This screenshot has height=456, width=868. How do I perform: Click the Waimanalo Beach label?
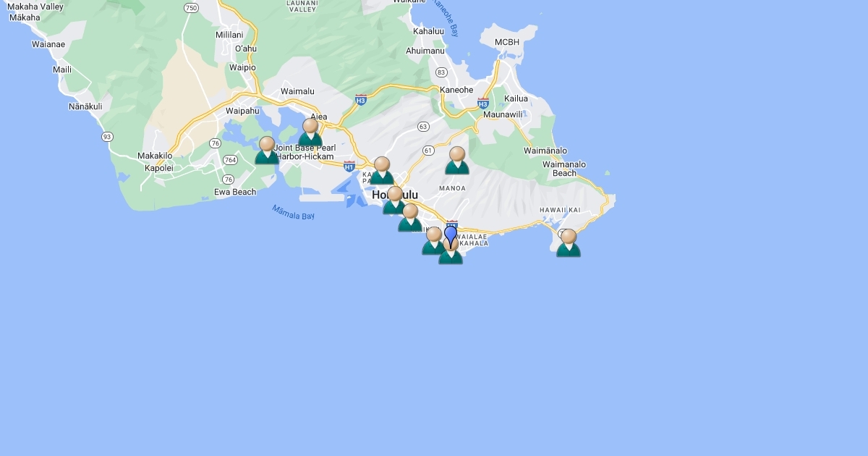click(x=564, y=169)
